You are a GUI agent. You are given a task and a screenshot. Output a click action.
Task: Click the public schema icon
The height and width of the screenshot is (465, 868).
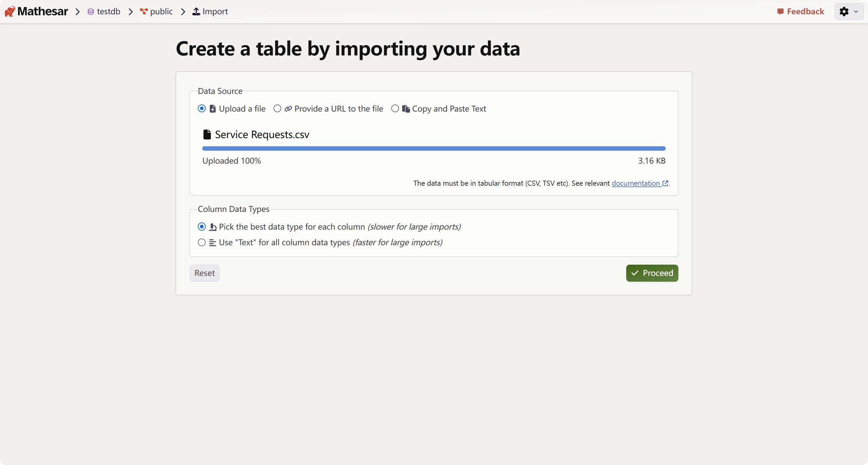pos(144,12)
